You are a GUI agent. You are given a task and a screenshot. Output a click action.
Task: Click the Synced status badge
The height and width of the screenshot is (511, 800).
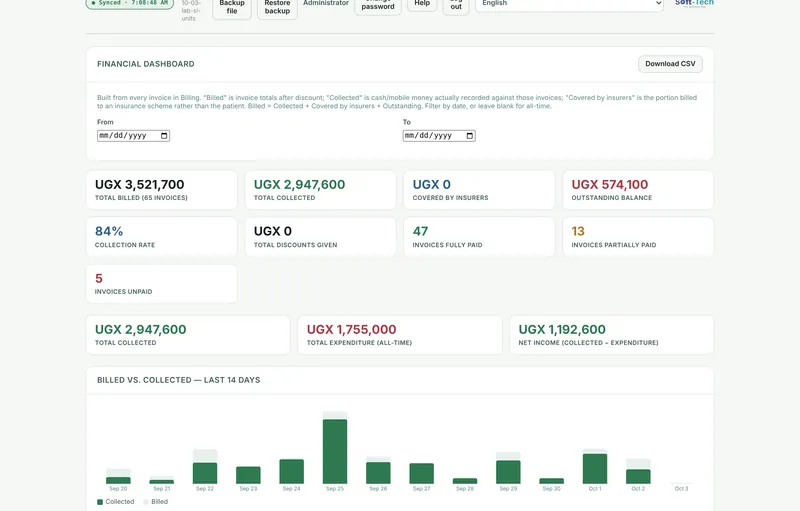(x=130, y=3)
